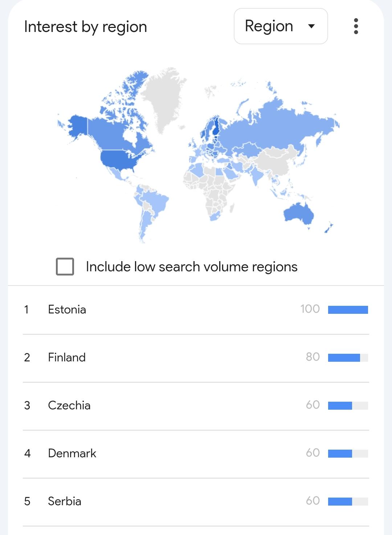Viewport: 392px width, 535px height.
Task: Choose Denmark from ranked regions
Action: click(x=72, y=453)
